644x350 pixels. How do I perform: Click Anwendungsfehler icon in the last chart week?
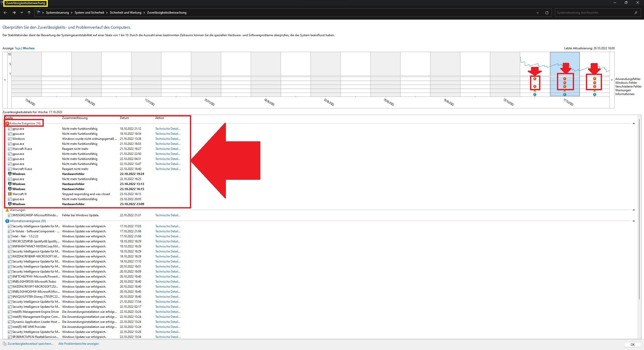(x=595, y=79)
